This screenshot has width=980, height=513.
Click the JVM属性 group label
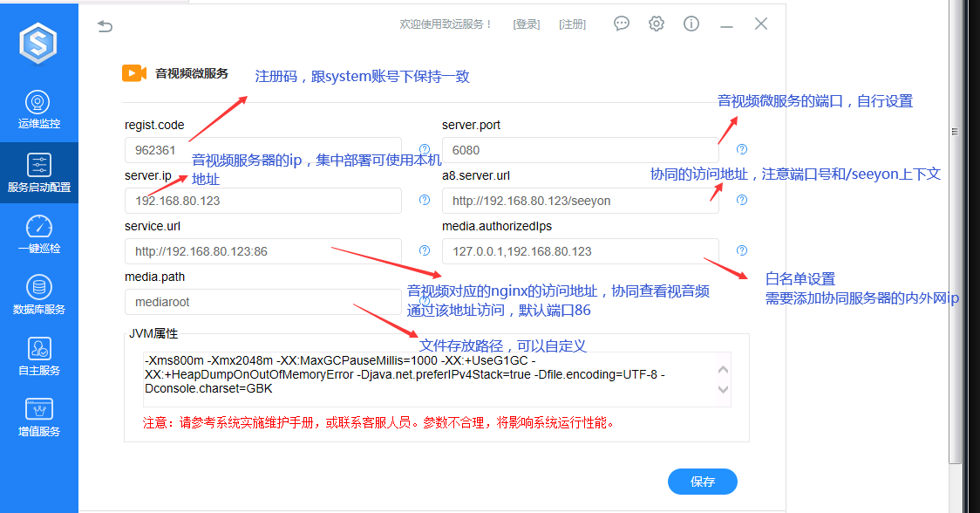point(153,333)
